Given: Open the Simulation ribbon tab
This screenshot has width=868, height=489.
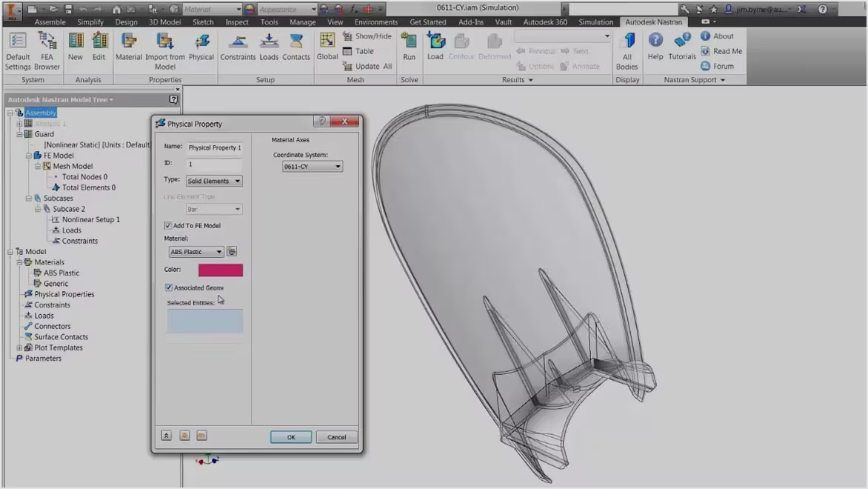Looking at the screenshot, I should tap(595, 22).
